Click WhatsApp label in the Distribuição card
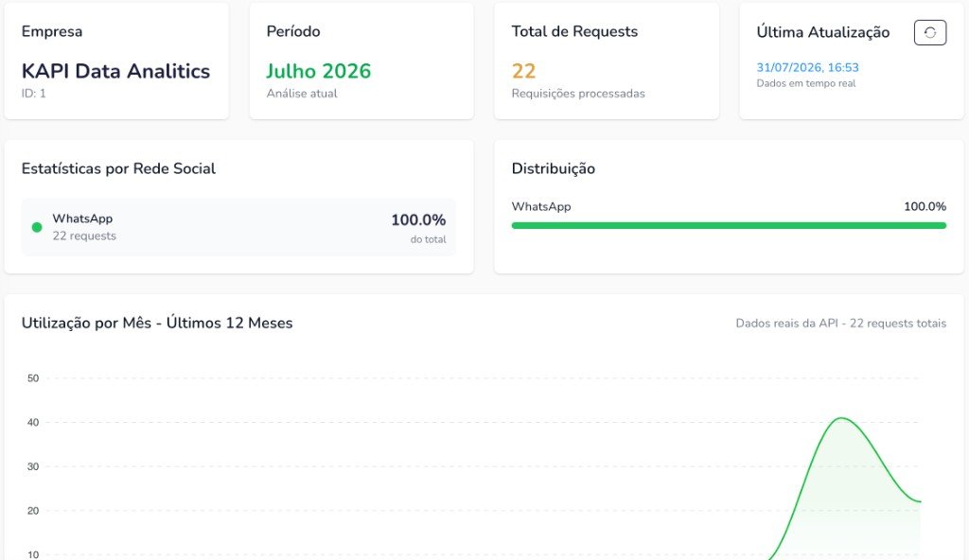969x560 pixels. coord(540,206)
